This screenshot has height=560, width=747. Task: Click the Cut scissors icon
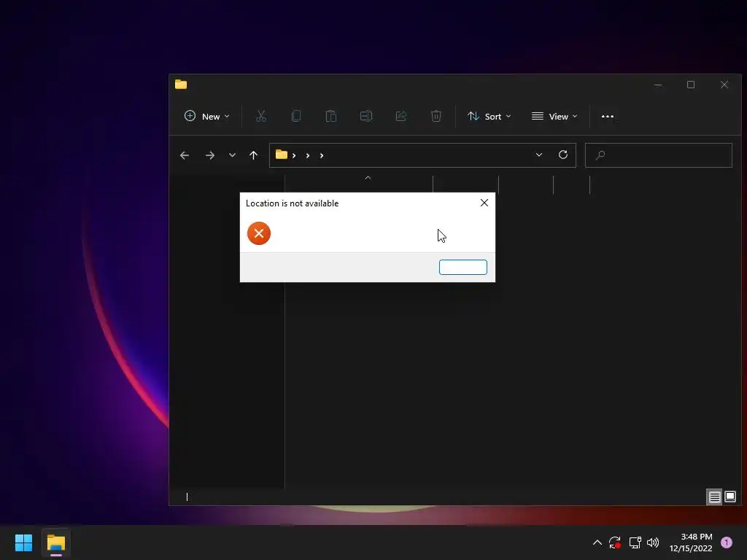point(261,116)
